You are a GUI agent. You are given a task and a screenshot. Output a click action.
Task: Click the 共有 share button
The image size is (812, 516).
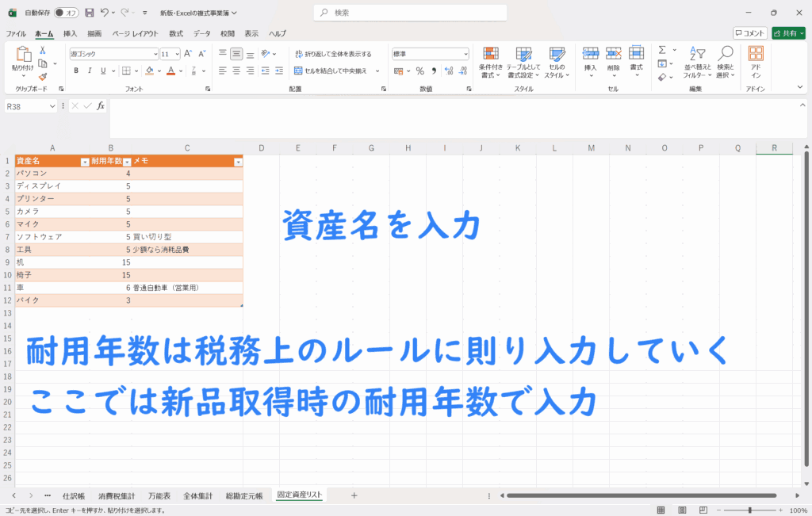[x=787, y=33]
